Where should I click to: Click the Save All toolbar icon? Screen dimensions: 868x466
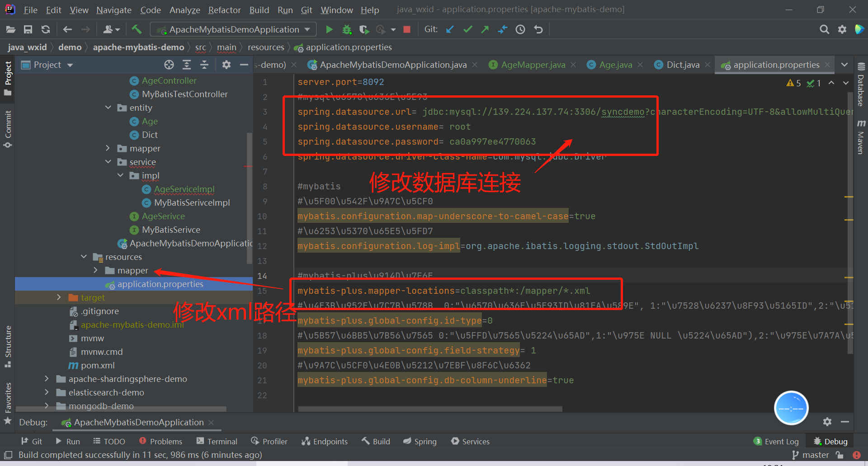point(28,29)
